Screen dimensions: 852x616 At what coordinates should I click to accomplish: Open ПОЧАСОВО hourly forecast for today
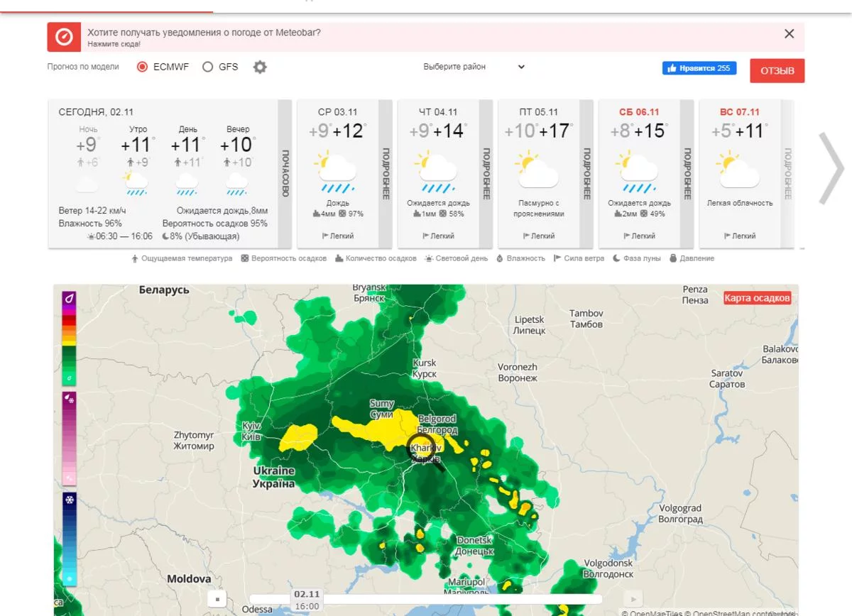(285, 174)
